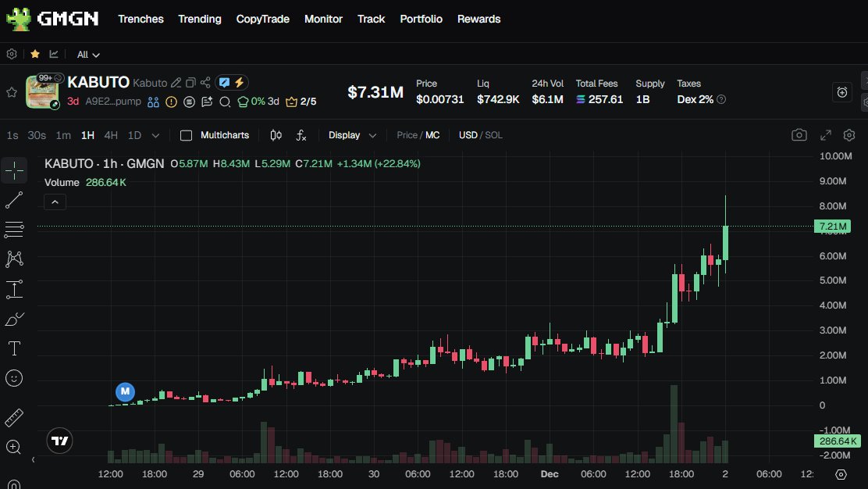This screenshot has height=489, width=868.
Task: Copy the KABUTO contract address
Action: coord(191,83)
